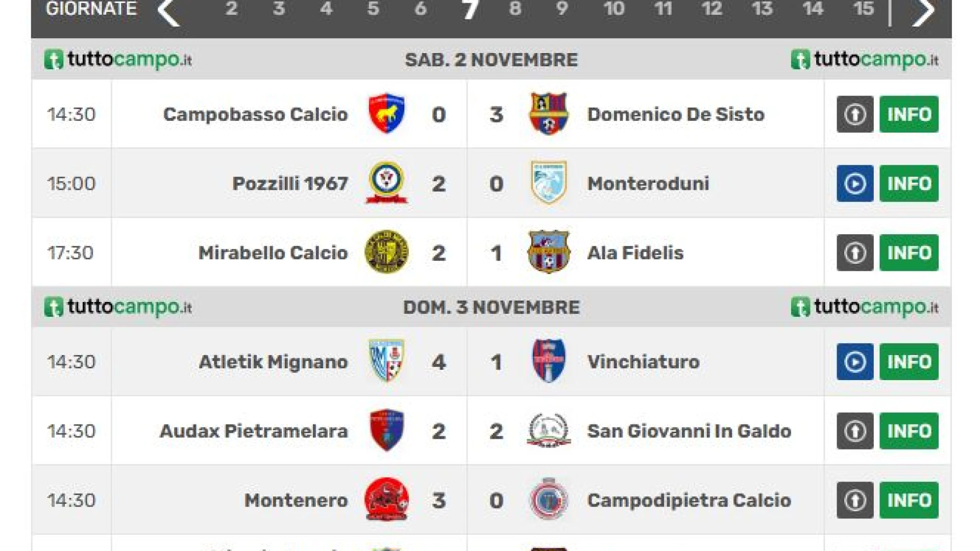Select giornata 12 tab
Image resolution: width=980 pixels, height=551 pixels.
(x=712, y=9)
